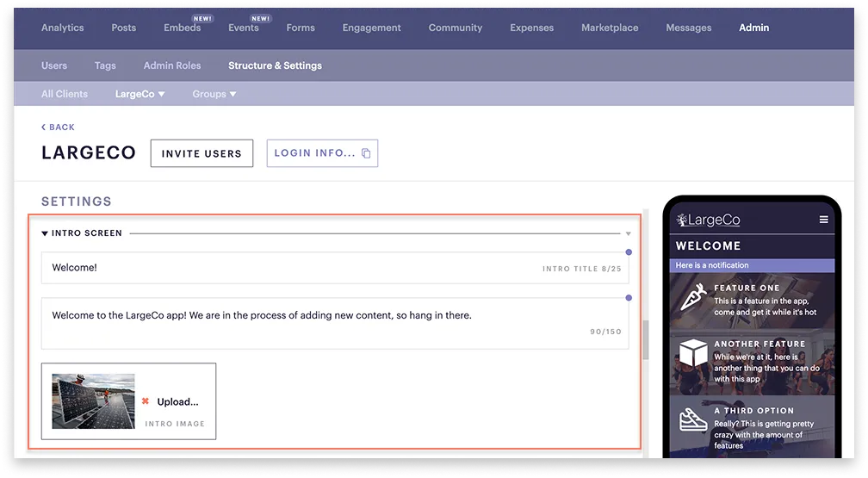
Task: Click the INTRO IMAGE label
Action: pyautogui.click(x=175, y=424)
